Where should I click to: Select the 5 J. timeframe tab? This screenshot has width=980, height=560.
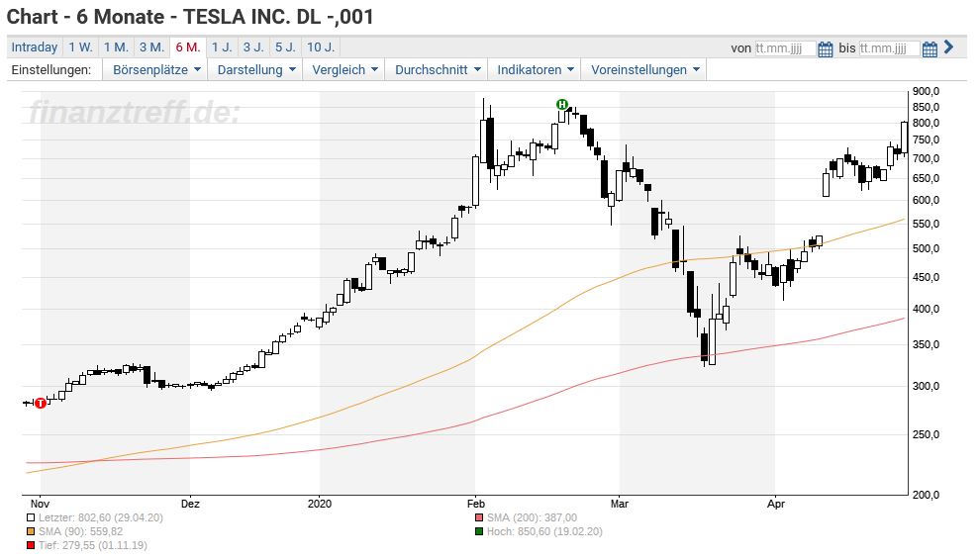click(x=286, y=47)
